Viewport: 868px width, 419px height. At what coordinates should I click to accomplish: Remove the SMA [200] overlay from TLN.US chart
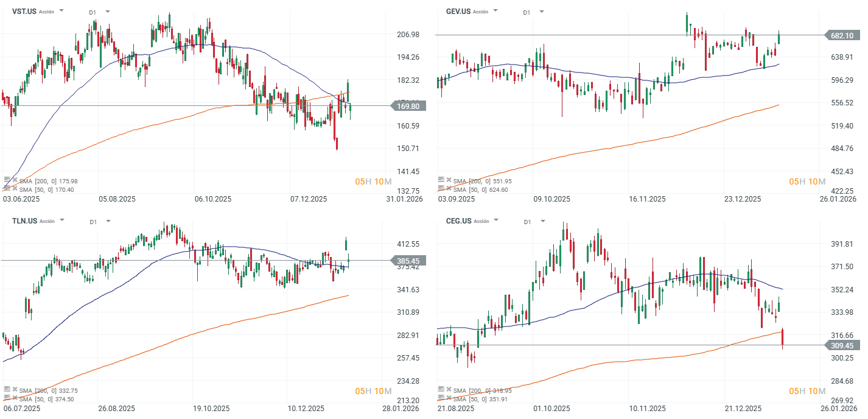point(15,390)
